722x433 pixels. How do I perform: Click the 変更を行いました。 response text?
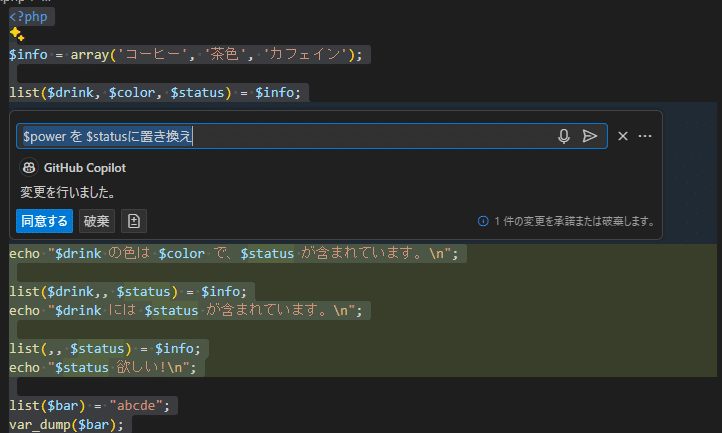pos(67,192)
